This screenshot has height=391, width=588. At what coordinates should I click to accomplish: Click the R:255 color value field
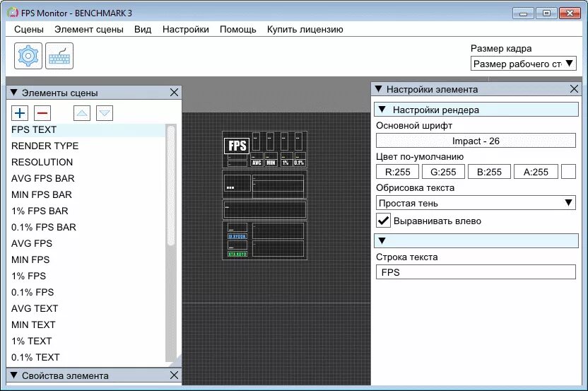(x=397, y=172)
